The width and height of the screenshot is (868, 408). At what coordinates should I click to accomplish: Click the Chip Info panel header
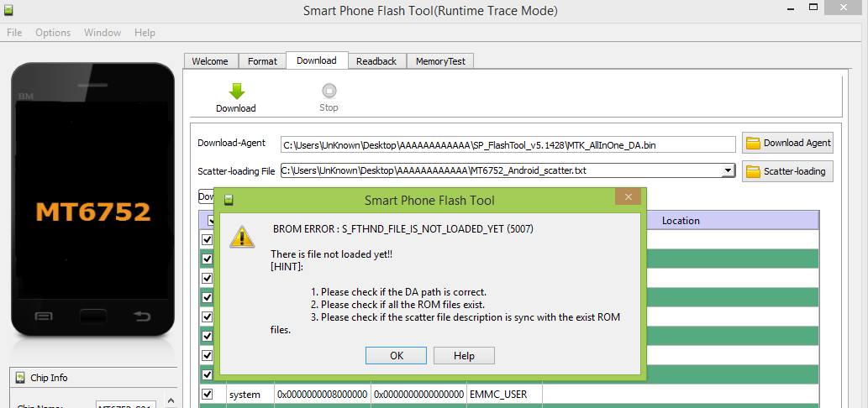click(93, 378)
